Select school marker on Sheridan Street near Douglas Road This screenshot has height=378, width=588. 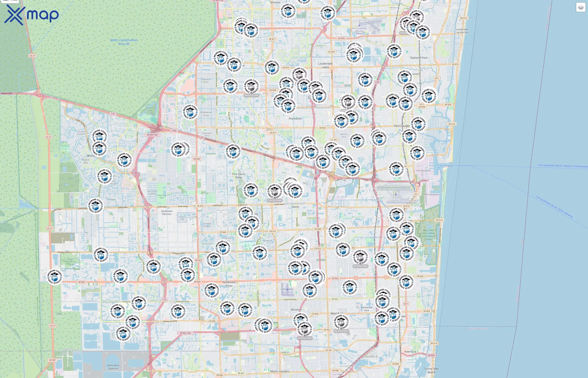260,253
